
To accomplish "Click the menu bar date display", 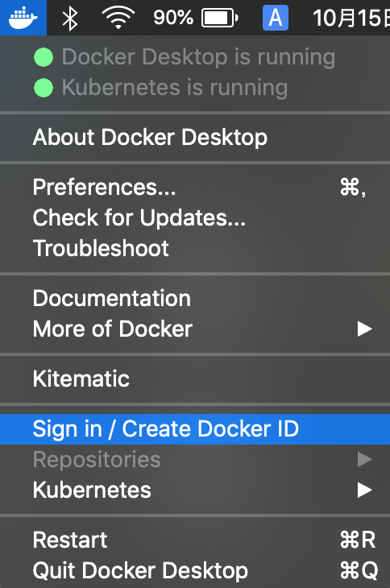I will pos(351,18).
